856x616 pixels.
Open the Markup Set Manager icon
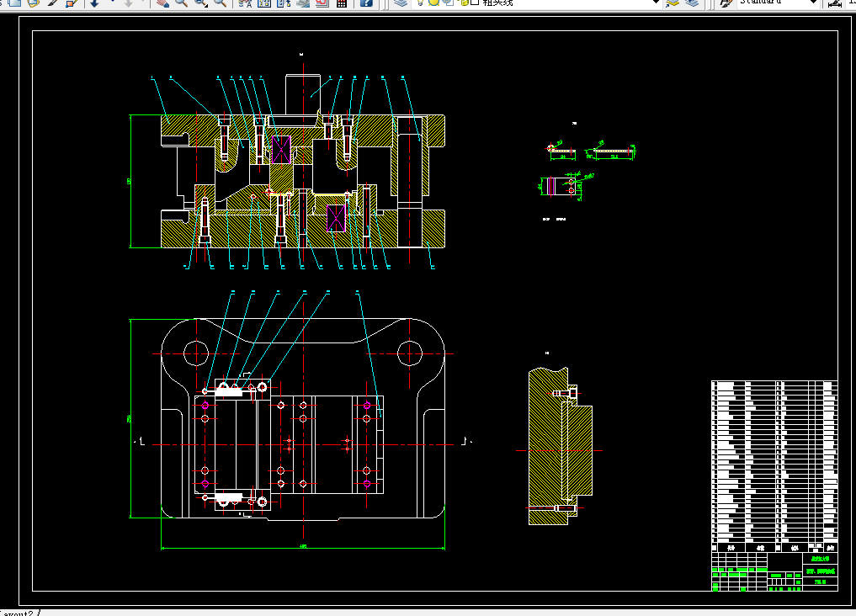(x=322, y=3)
